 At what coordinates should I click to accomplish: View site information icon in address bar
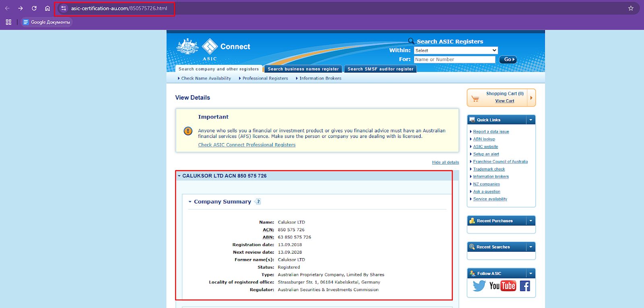[64, 8]
